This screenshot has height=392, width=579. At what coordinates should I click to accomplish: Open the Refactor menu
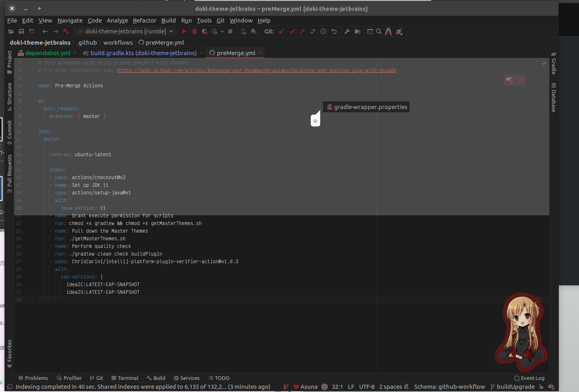[145, 21]
